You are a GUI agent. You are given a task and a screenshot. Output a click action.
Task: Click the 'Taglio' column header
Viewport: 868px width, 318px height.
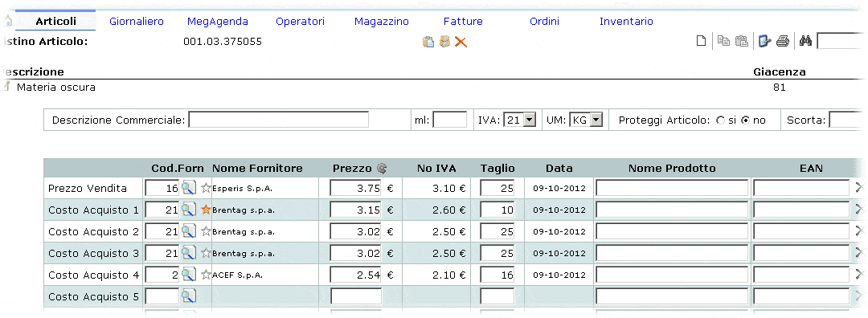[x=497, y=168]
